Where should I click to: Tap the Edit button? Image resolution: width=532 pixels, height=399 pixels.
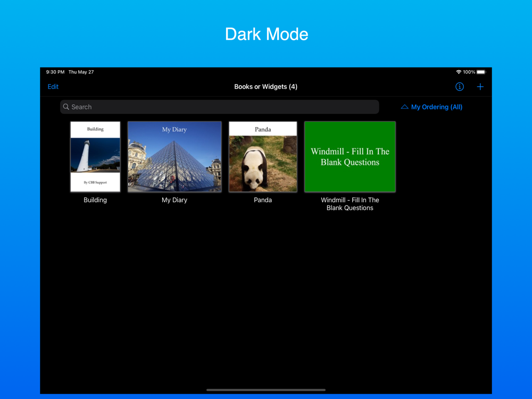pyautogui.click(x=53, y=87)
